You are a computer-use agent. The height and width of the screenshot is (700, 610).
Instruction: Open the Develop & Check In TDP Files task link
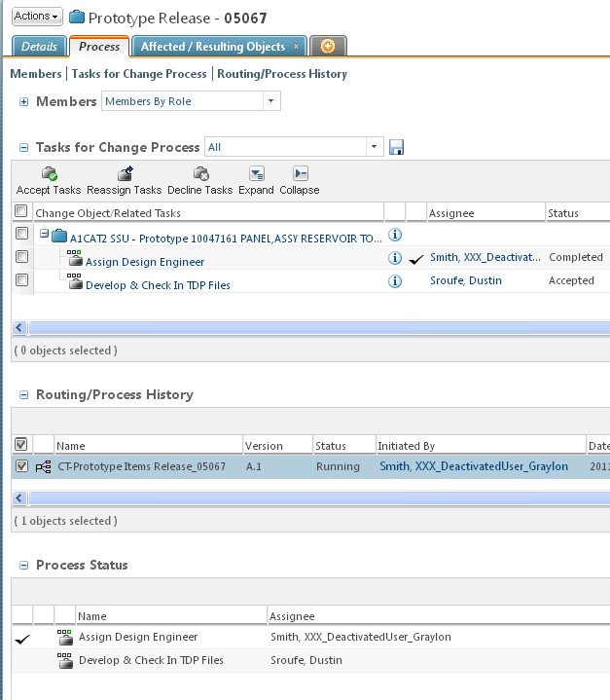(x=158, y=285)
